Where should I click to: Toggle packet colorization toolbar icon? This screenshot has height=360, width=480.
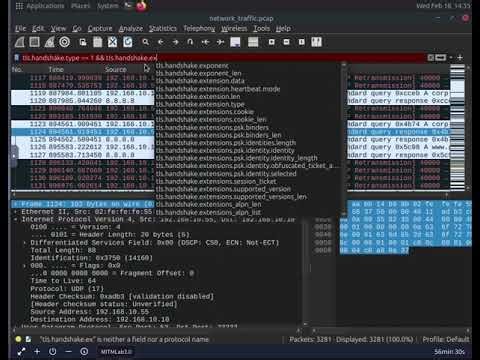(253, 42)
